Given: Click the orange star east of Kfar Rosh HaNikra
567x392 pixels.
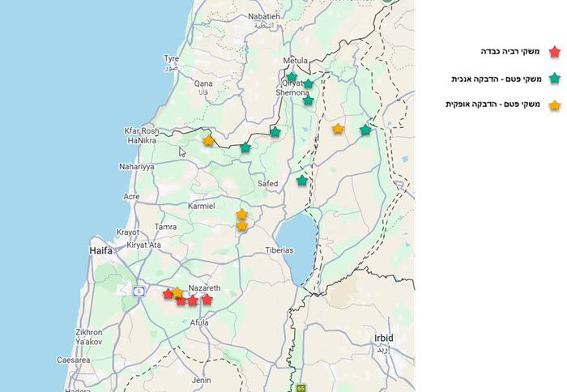Looking at the screenshot, I should point(209,141).
